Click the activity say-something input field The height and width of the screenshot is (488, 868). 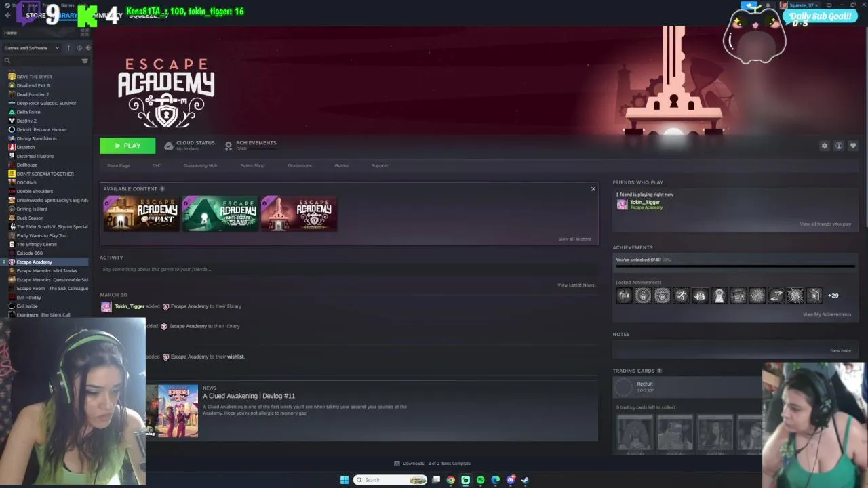tap(349, 269)
